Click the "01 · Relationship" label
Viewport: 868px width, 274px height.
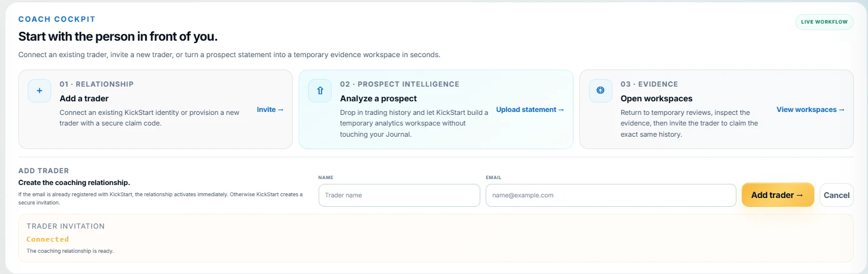(x=97, y=84)
